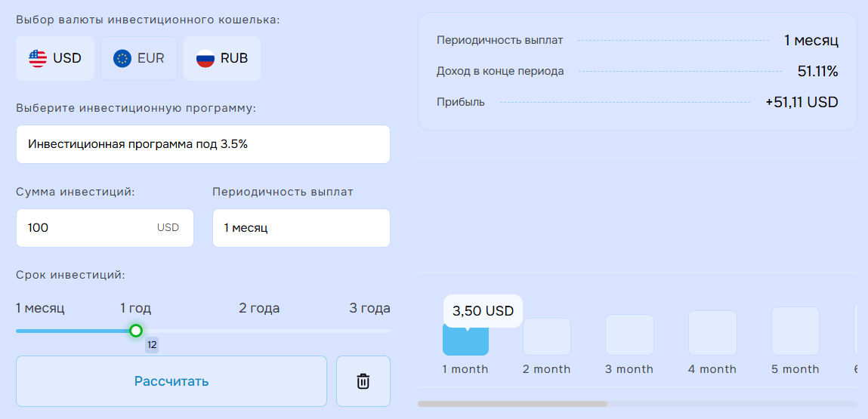Image resolution: width=868 pixels, height=419 pixels.
Task: Click the 3 month chart bar
Action: [x=629, y=334]
